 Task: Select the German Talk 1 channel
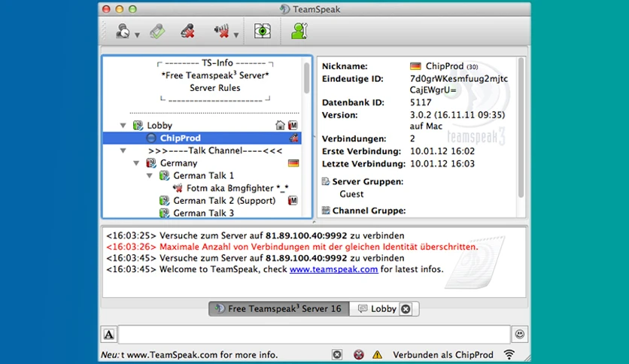tap(202, 175)
